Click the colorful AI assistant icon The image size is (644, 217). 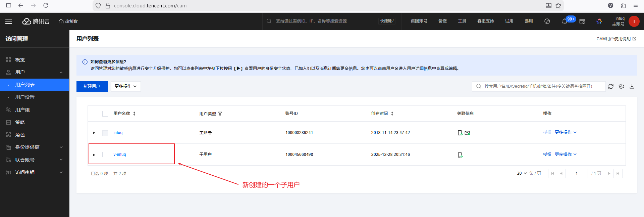599,21
